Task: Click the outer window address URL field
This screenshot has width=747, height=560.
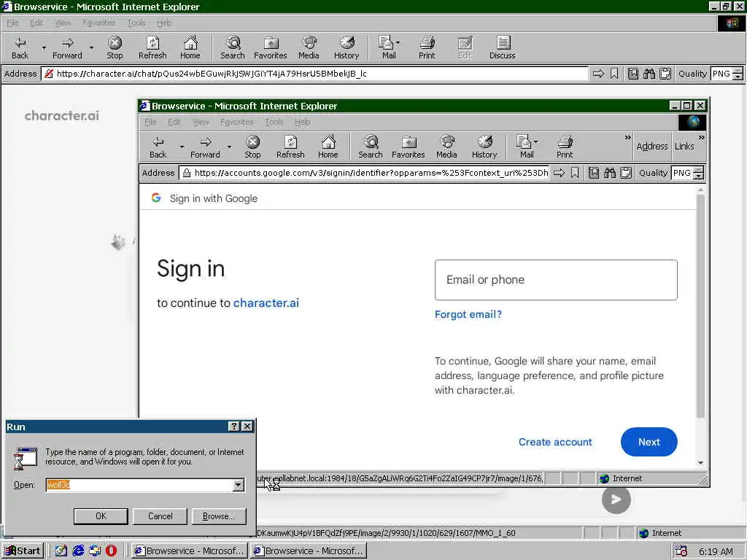Action: tap(315, 74)
